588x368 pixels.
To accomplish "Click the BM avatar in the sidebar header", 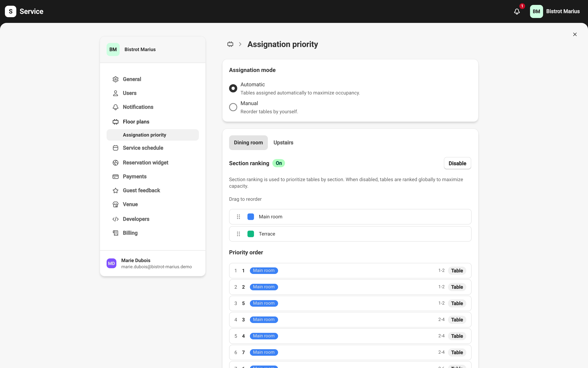I will (x=113, y=49).
